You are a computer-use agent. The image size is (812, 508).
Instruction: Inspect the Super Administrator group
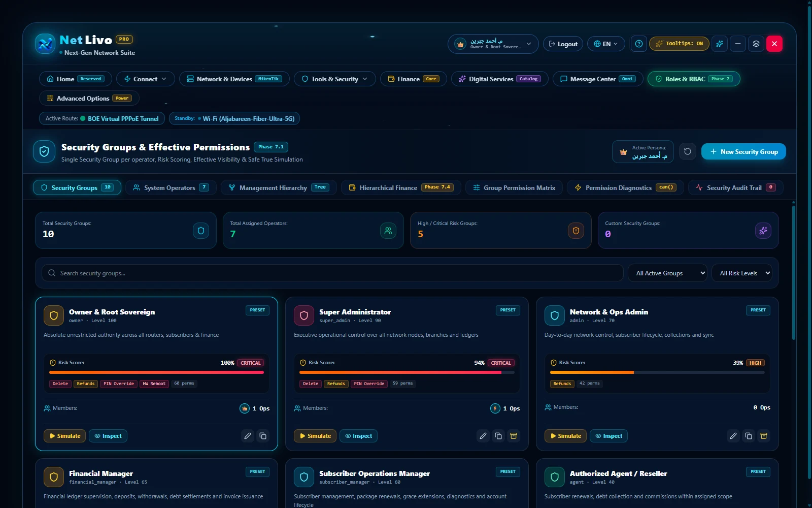click(x=358, y=436)
